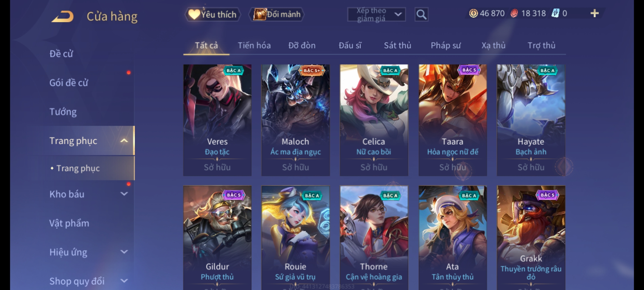Click the chest icon for Đổi mảnh
644x290 pixels.
(x=260, y=14)
